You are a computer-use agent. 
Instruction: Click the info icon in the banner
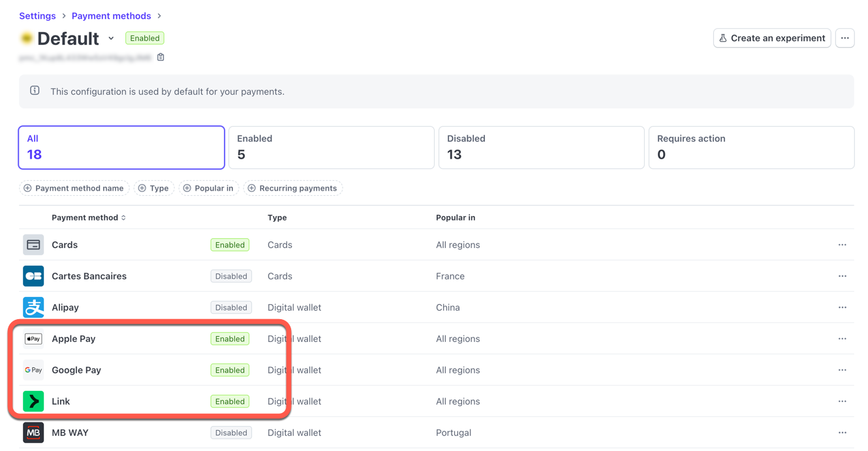(34, 91)
